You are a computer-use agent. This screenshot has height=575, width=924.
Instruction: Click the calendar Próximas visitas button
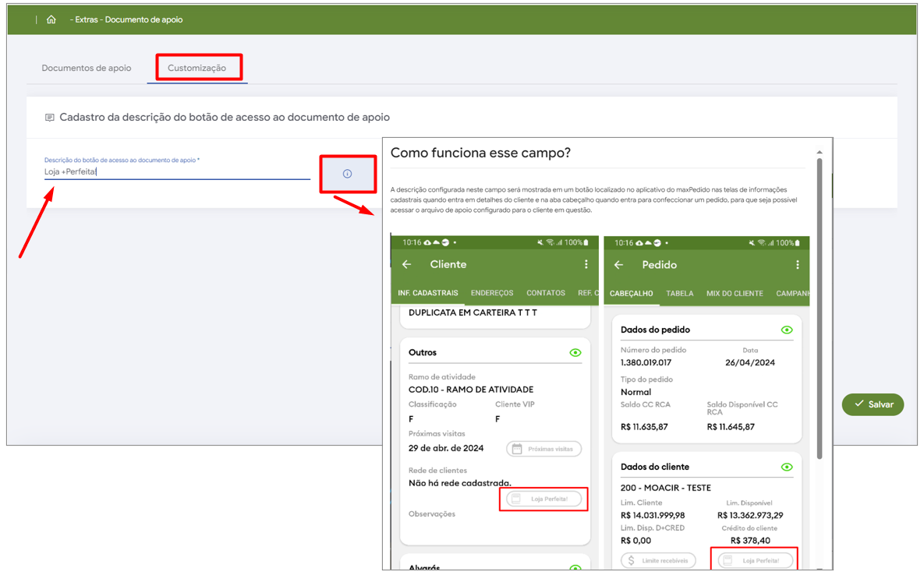point(543,449)
